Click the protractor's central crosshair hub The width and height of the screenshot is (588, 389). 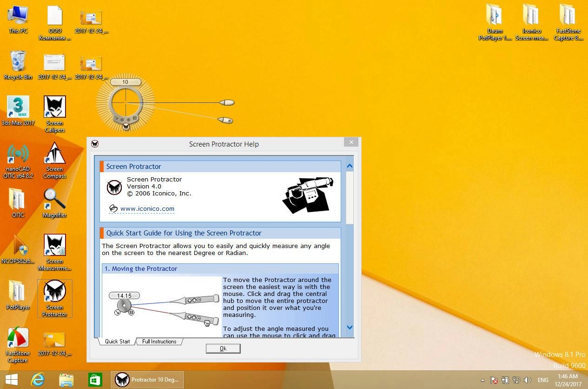coord(126,102)
